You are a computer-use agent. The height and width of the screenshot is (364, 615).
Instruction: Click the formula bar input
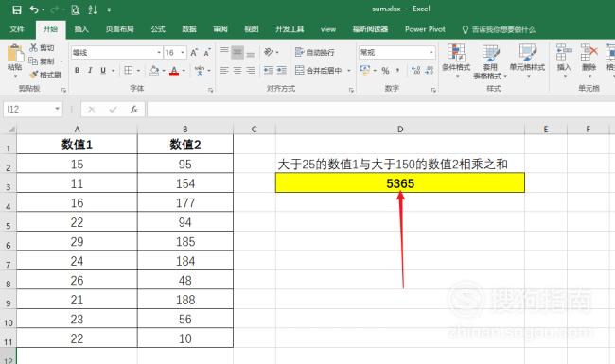(x=380, y=109)
